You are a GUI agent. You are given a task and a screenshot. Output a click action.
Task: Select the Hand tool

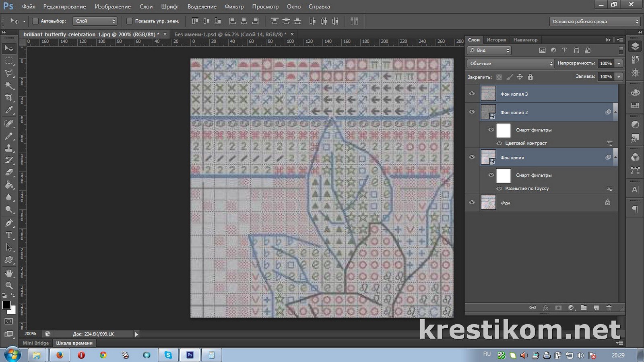[x=9, y=273]
